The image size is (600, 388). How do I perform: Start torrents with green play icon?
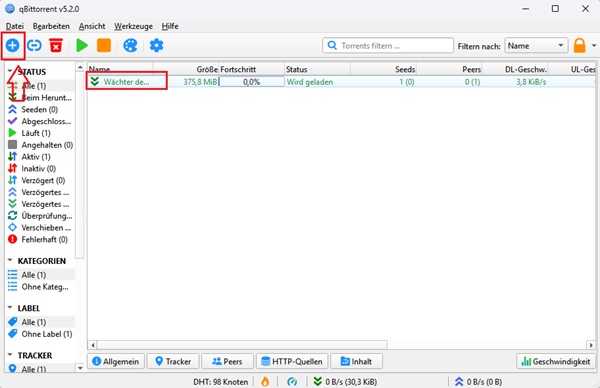click(82, 46)
